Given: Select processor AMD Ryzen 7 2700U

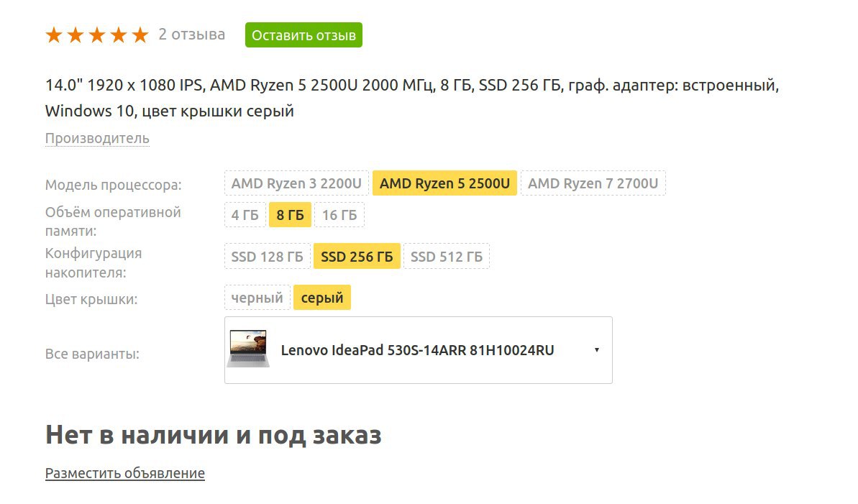Looking at the screenshot, I should click(593, 183).
